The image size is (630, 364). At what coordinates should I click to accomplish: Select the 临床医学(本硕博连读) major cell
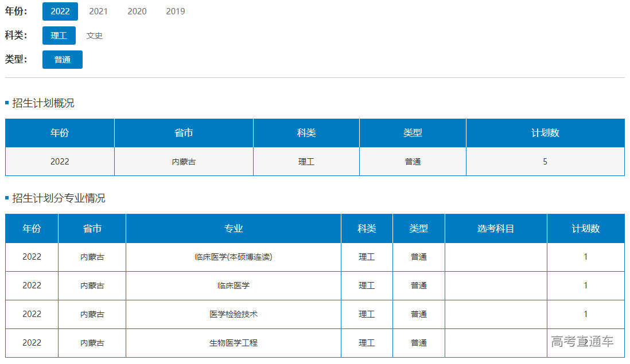click(x=234, y=257)
